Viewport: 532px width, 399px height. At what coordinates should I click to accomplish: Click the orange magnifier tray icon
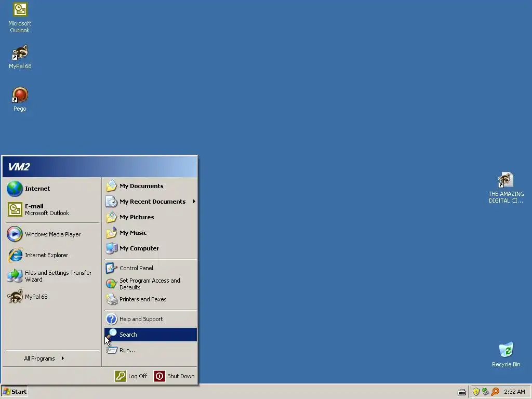pos(495,392)
